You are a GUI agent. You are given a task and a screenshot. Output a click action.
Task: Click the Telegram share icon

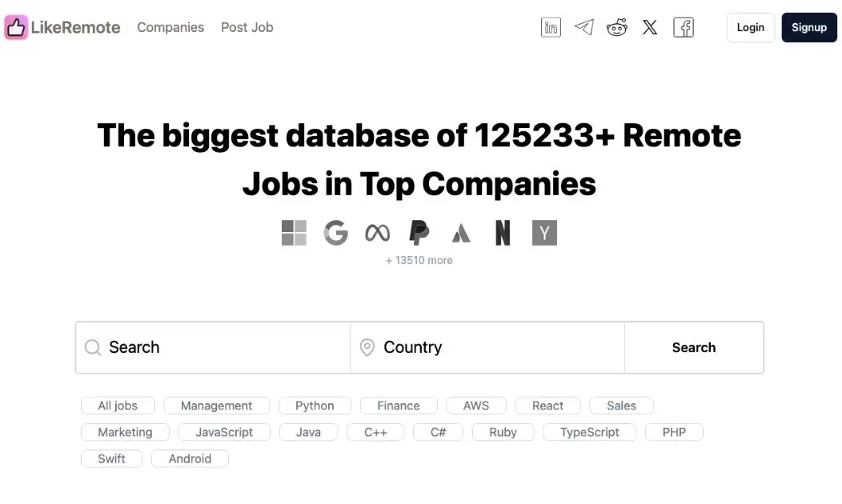pos(583,26)
